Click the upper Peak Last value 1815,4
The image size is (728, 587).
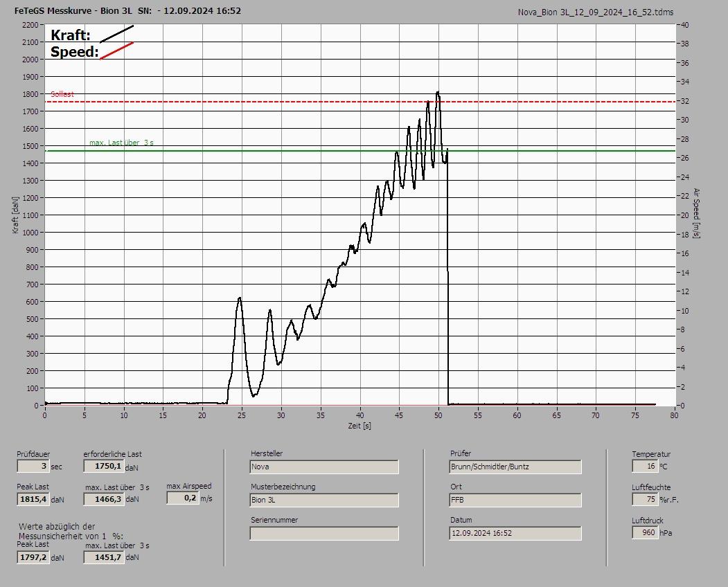[33, 499]
